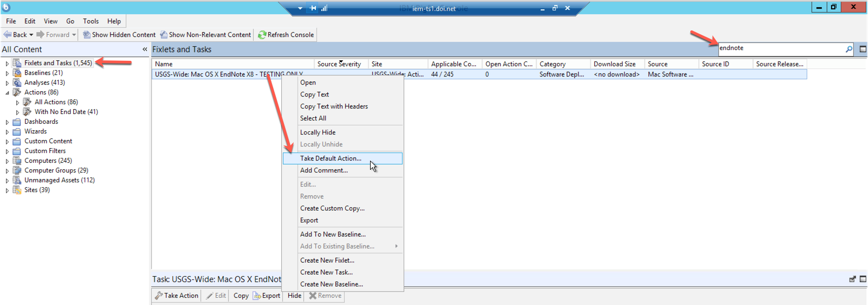Click the Mac Software source cell
This screenshot has width=868, height=305.
pos(672,74)
